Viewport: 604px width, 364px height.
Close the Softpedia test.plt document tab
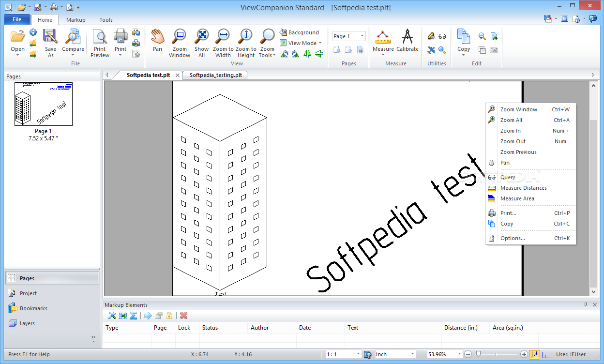click(178, 76)
